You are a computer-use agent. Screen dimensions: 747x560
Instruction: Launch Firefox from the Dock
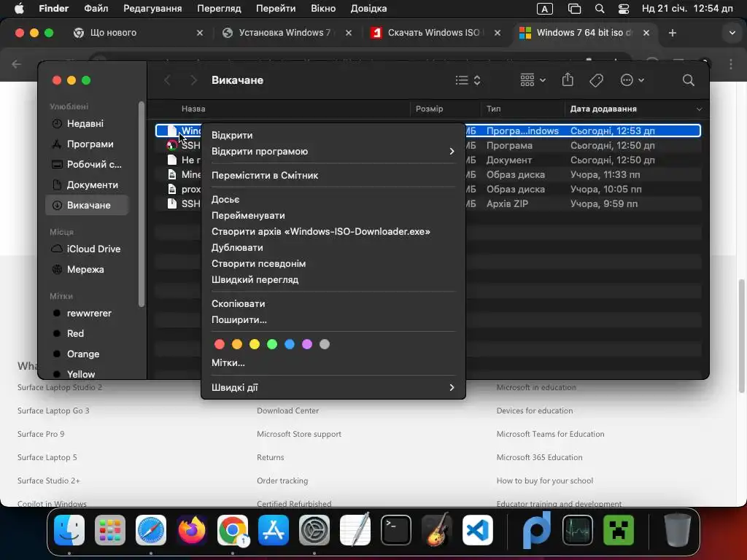pyautogui.click(x=192, y=530)
